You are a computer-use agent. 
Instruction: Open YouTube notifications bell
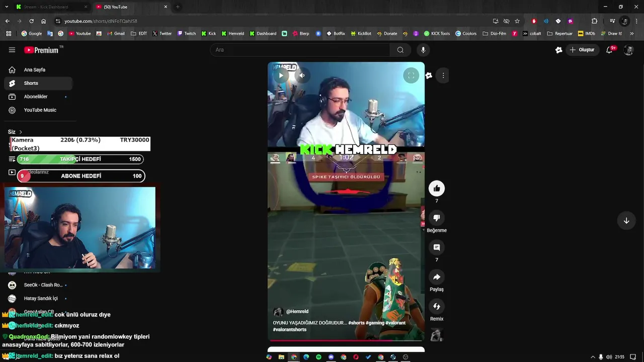609,50
